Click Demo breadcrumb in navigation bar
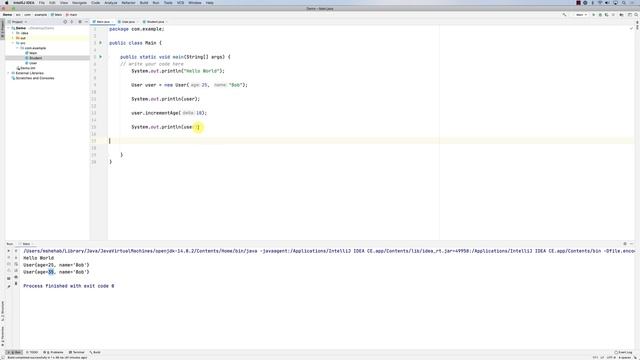Viewport: 640px width, 360px height. point(8,15)
